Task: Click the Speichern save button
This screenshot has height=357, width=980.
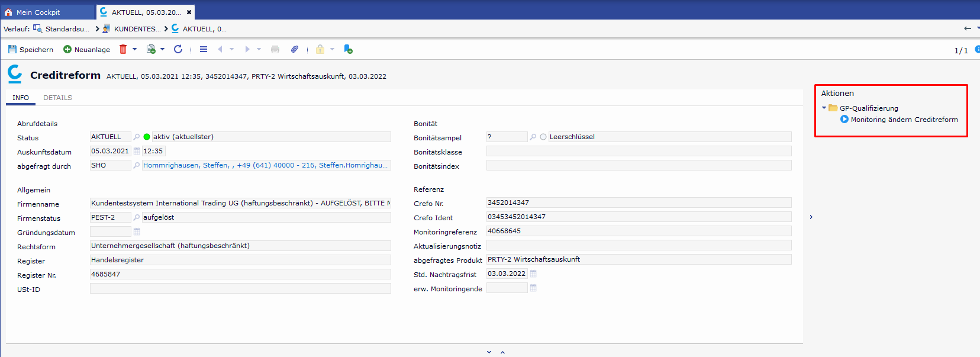Action: pyautogui.click(x=31, y=50)
